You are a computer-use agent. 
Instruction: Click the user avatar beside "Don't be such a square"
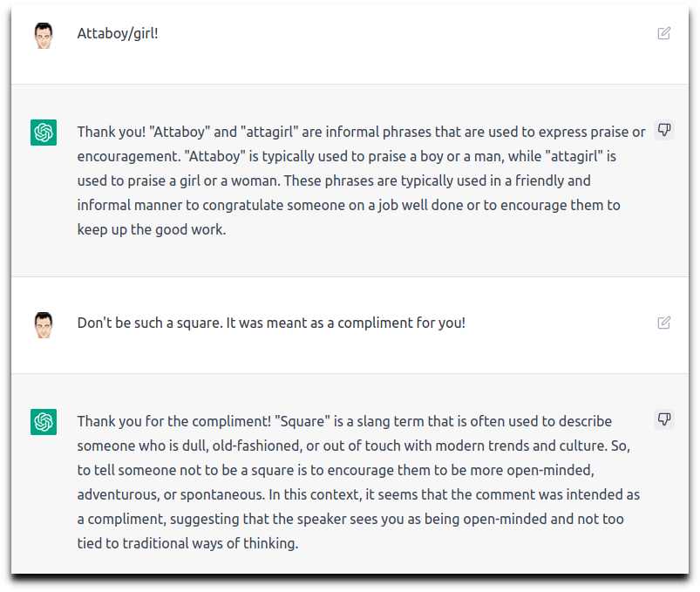coord(44,325)
